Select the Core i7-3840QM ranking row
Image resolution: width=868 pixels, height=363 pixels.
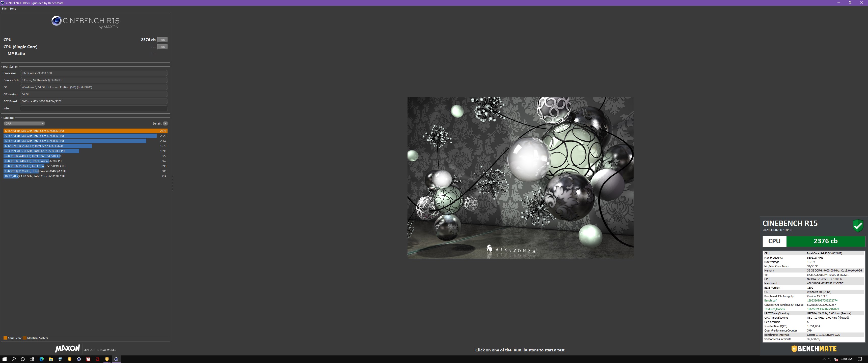coord(86,171)
